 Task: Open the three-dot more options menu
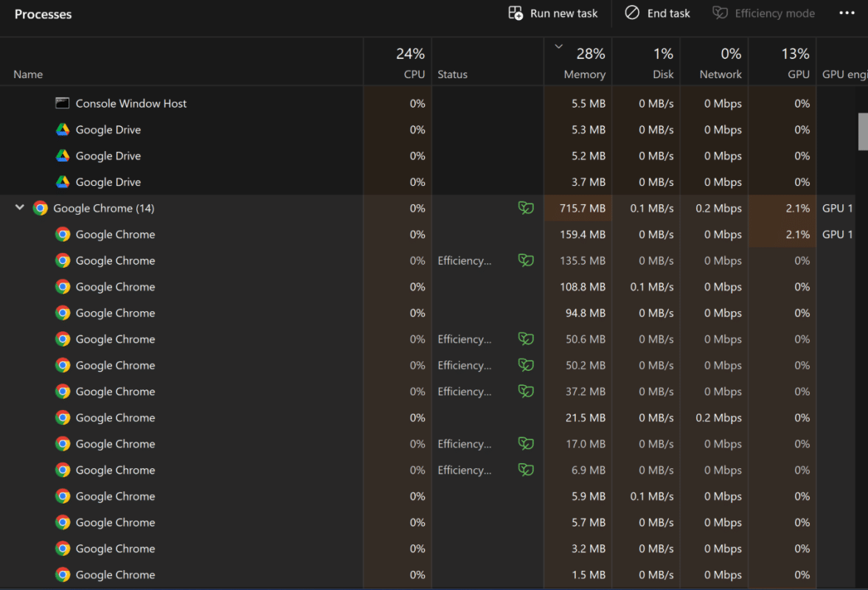click(x=847, y=13)
